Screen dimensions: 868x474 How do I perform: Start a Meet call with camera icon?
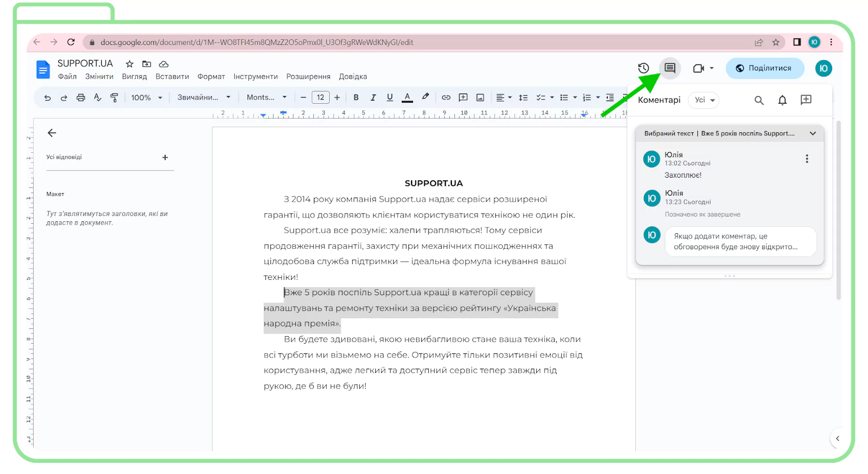(x=698, y=68)
